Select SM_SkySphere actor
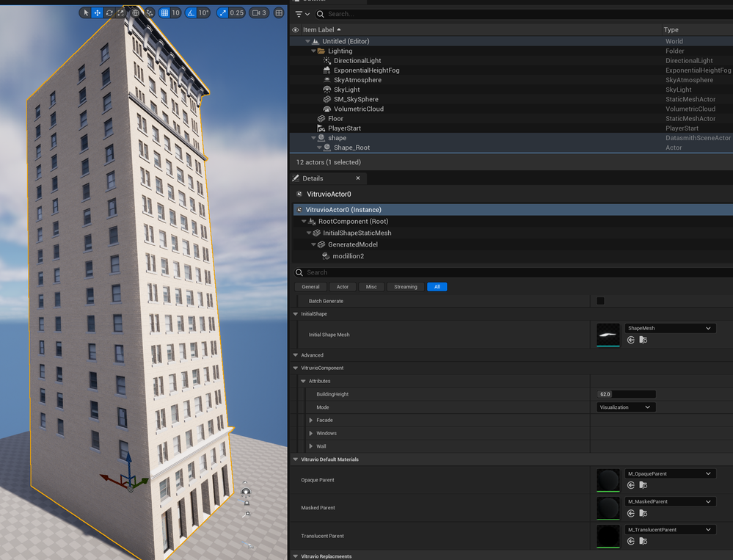Screen dimensions: 733x560 [x=356, y=99]
